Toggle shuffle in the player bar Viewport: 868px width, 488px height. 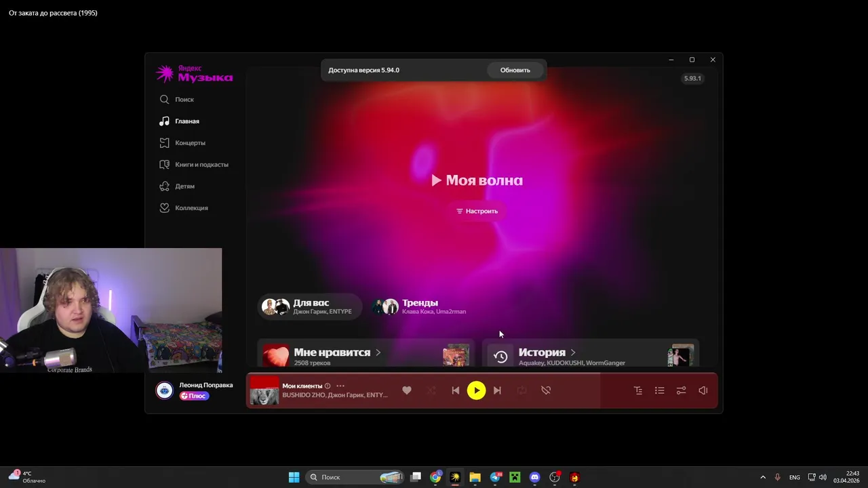coord(431,390)
